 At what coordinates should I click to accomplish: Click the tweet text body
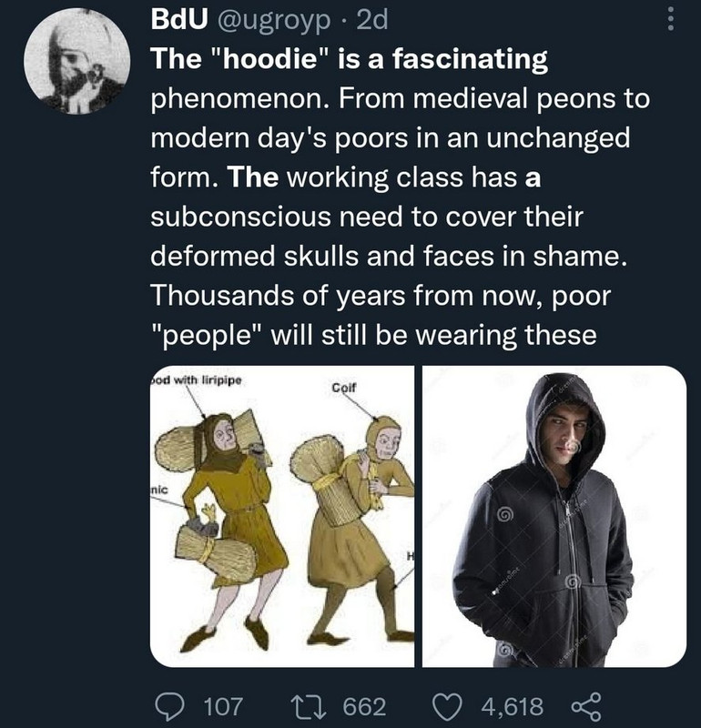click(x=400, y=197)
